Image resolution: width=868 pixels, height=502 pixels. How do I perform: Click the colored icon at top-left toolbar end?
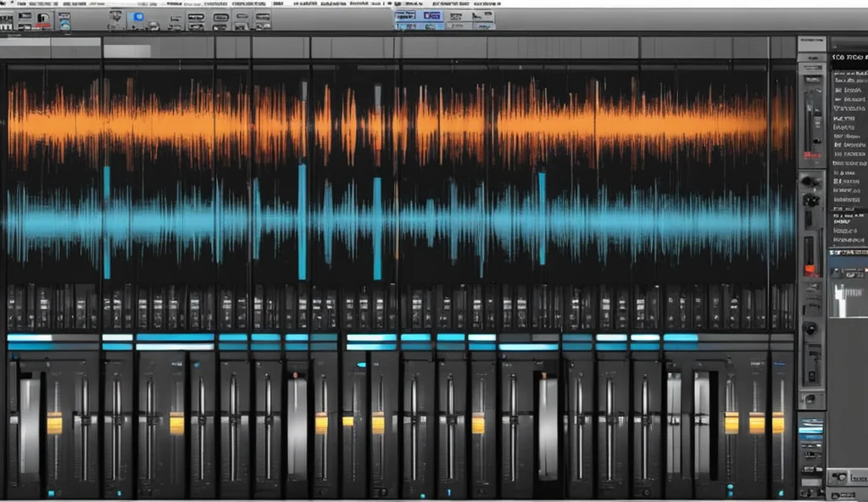click(64, 20)
